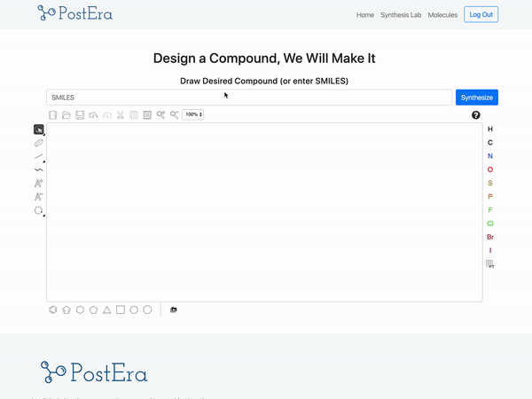Select the lasso selection tool
This screenshot has width=532, height=399.
pyautogui.click(x=39, y=129)
